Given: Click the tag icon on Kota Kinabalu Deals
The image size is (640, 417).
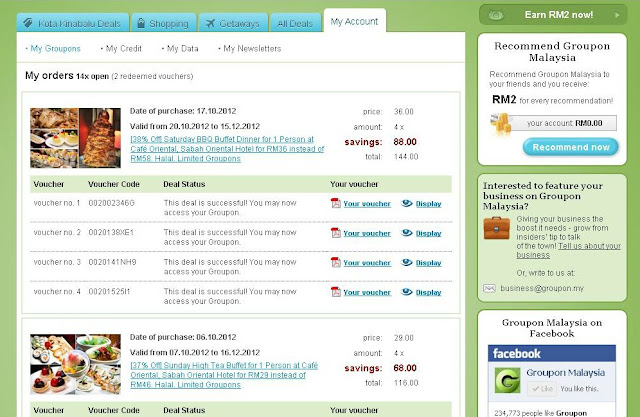Looking at the screenshot, I should (x=28, y=23).
